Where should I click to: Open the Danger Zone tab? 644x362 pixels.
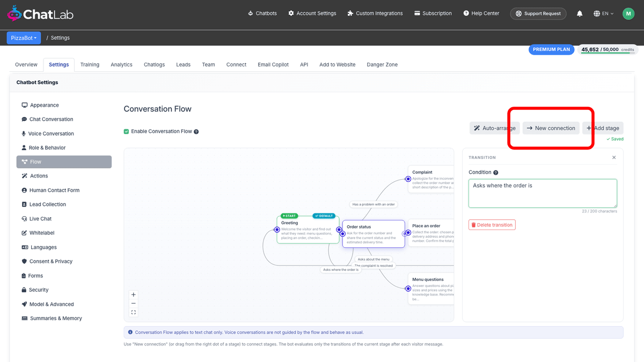pos(382,64)
